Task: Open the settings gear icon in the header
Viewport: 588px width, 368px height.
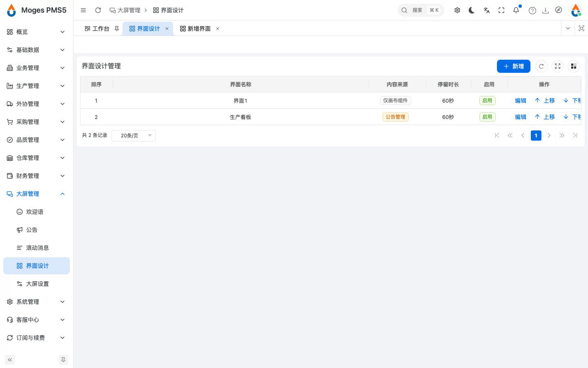Action: 457,10
